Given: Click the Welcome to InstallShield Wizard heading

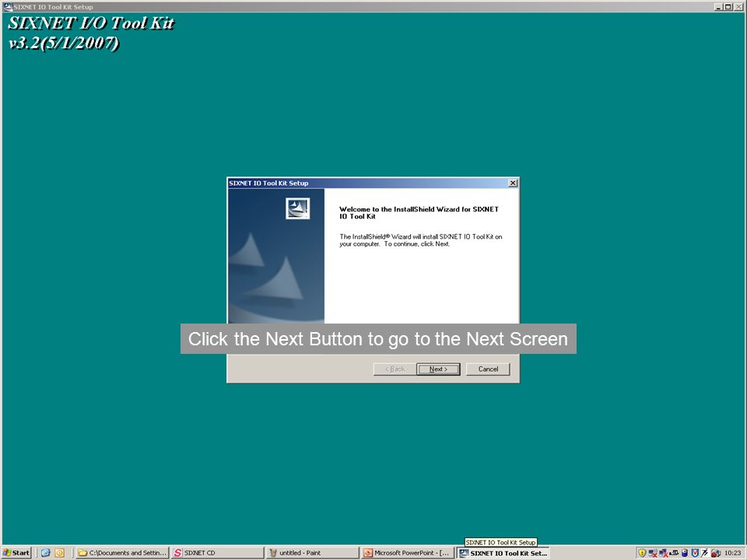Looking at the screenshot, I should tap(419, 212).
